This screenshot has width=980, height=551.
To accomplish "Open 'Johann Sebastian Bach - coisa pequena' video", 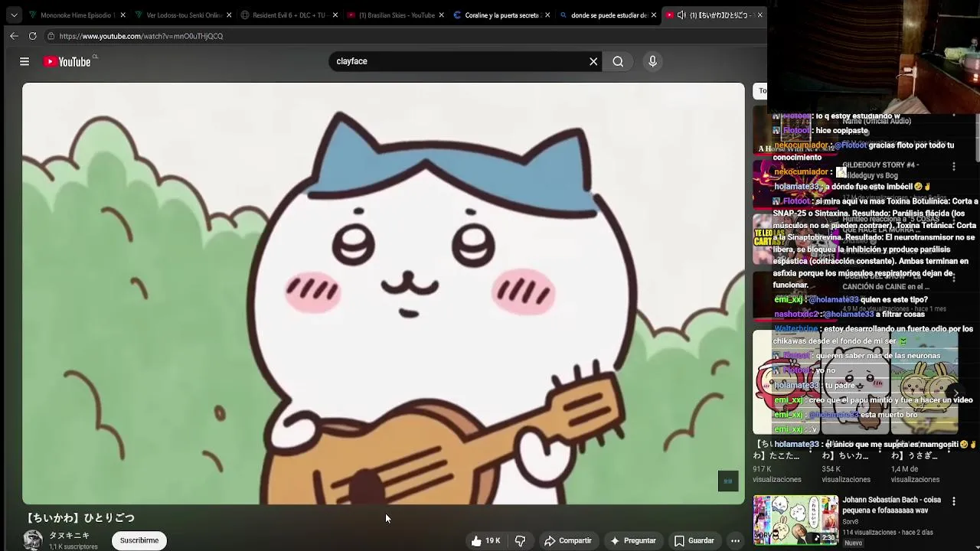I will coord(892,505).
